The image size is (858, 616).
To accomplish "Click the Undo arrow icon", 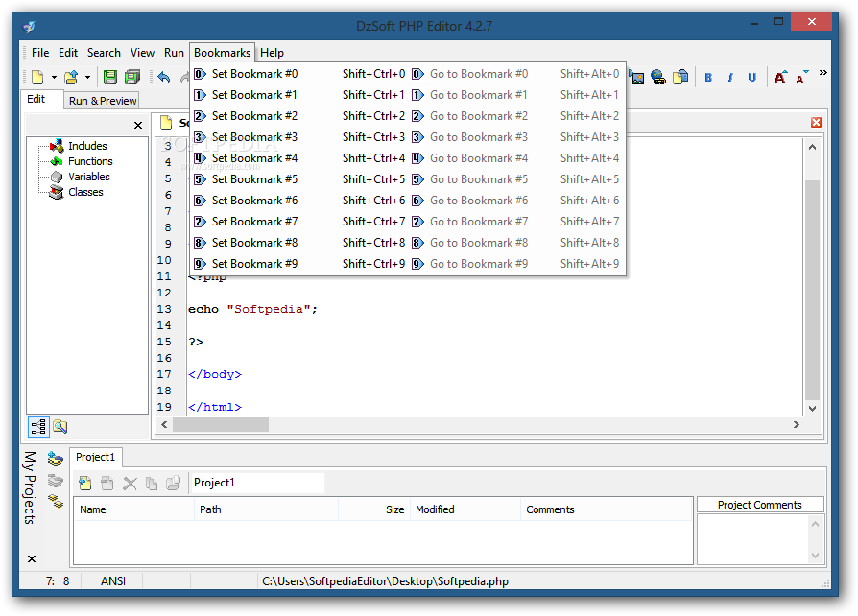I will pos(163,77).
